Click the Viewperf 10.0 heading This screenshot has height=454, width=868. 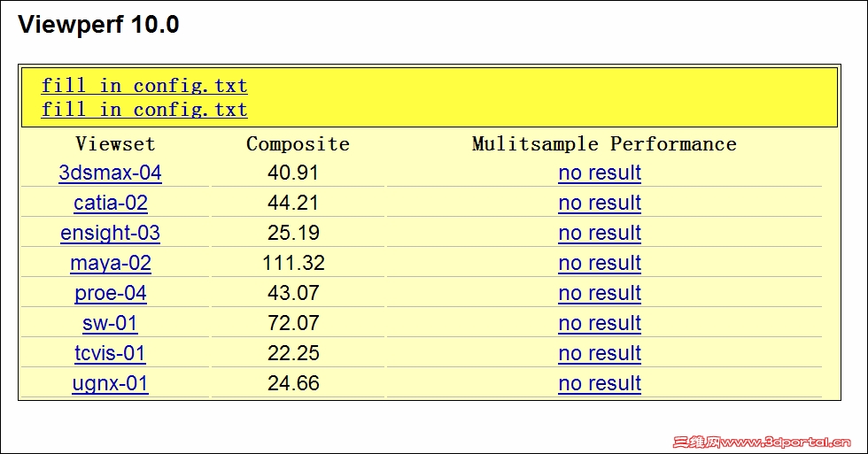98,25
